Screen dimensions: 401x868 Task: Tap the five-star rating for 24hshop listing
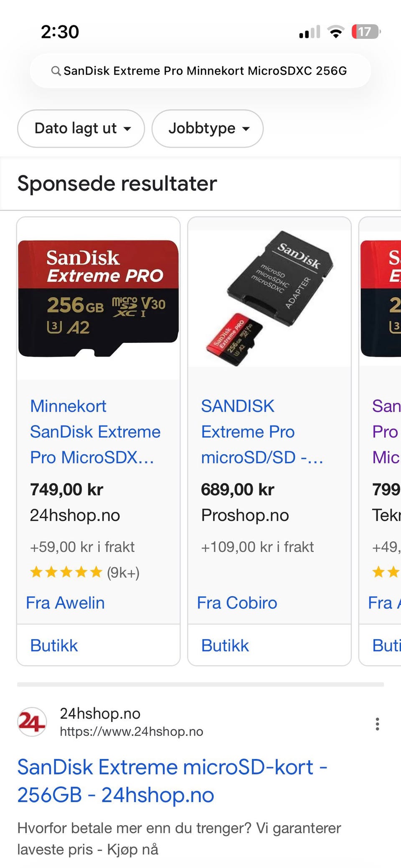coord(66,572)
